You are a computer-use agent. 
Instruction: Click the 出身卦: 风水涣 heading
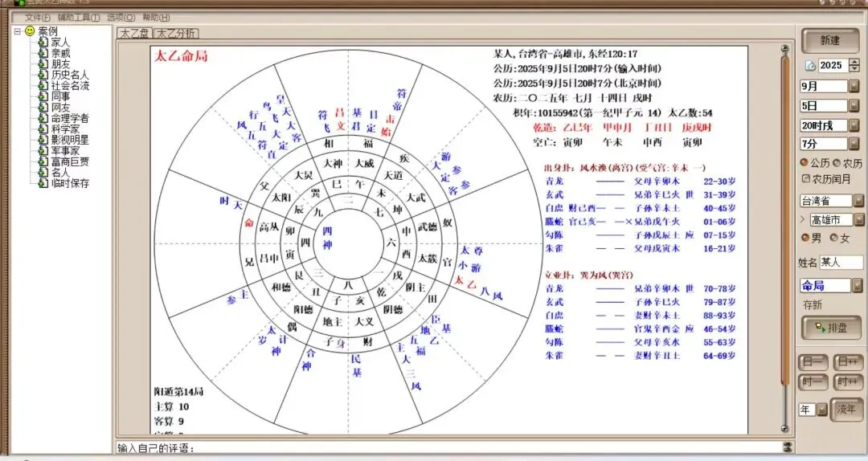[x=625, y=168]
